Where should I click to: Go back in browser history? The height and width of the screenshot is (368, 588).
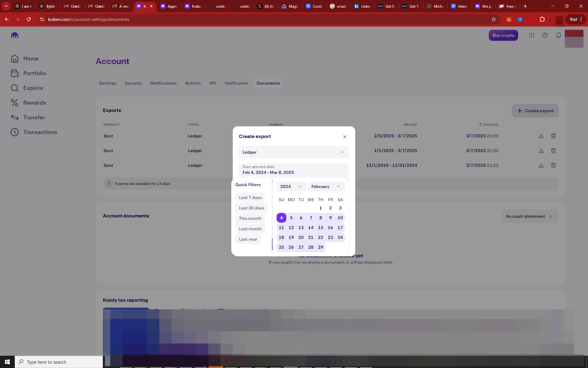click(7, 19)
